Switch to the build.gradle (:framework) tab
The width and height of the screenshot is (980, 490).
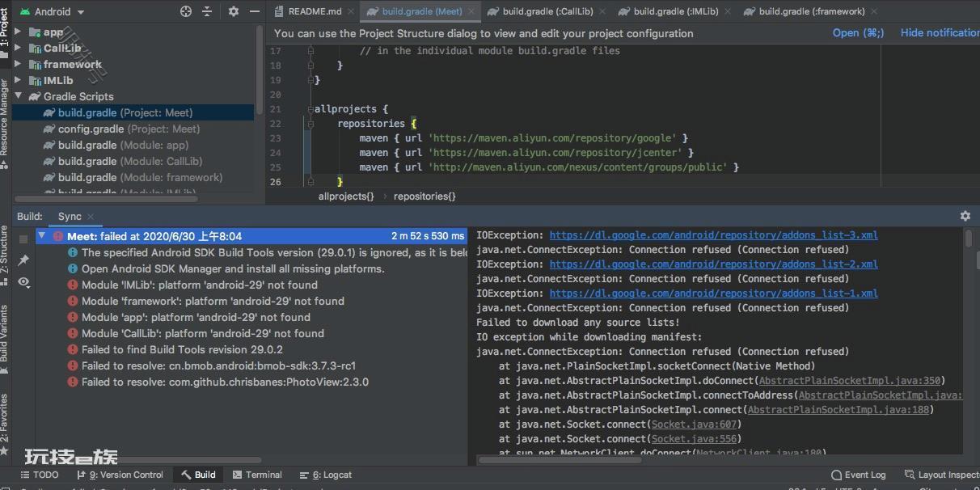[x=811, y=11]
